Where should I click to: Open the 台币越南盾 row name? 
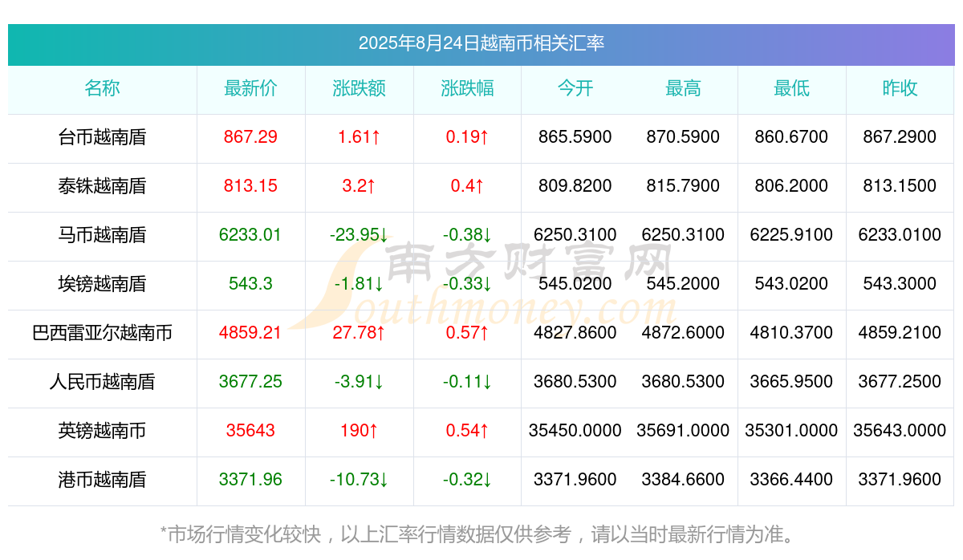pos(102,137)
